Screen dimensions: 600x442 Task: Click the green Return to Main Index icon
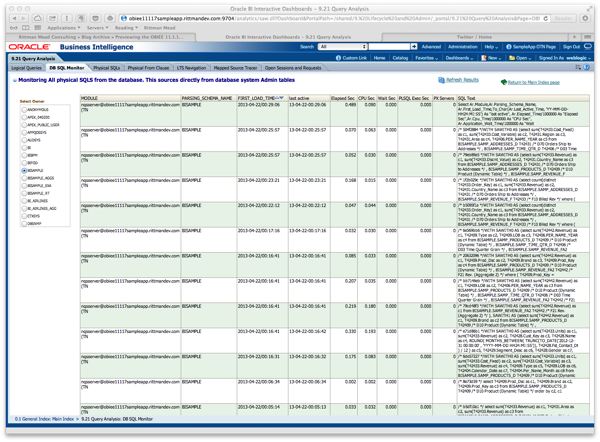504,82
